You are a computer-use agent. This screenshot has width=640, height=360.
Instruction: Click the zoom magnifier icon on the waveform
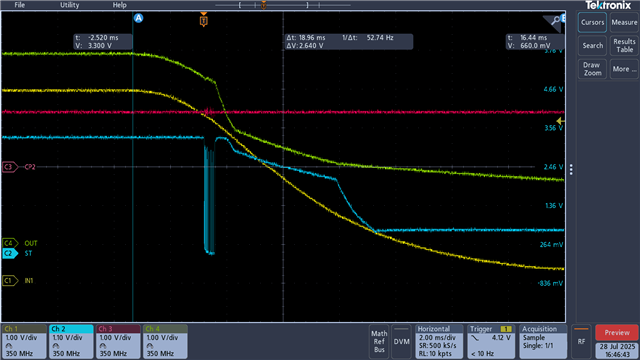pos(555,21)
